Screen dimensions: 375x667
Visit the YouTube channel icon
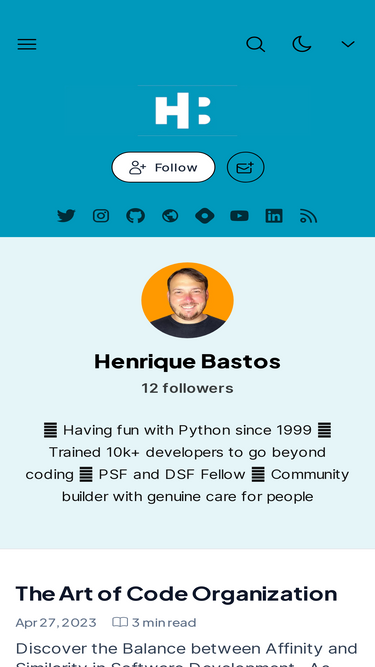pos(239,216)
